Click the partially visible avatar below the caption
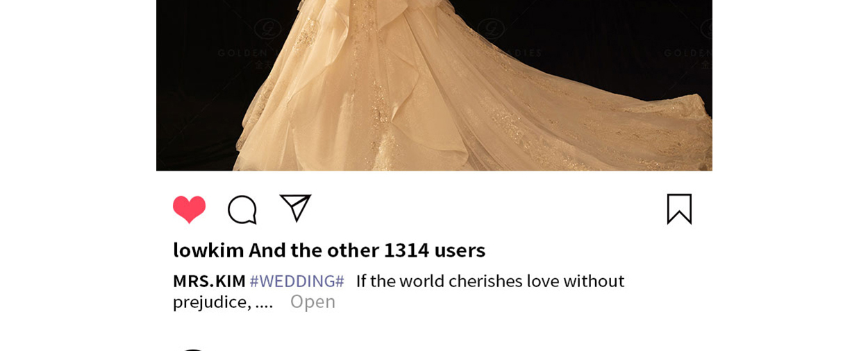Viewport: 868px width, 351px height. click(193, 350)
